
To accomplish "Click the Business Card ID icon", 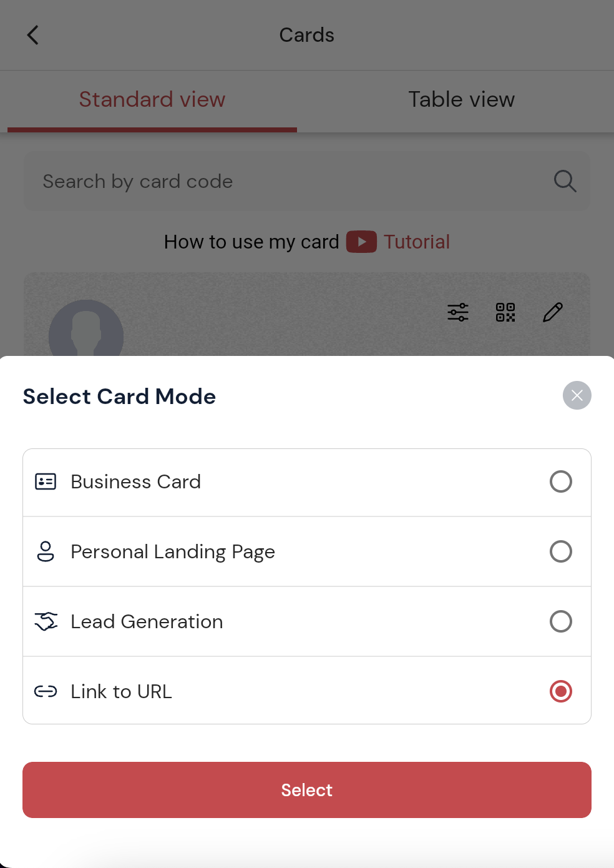I will click(x=46, y=481).
